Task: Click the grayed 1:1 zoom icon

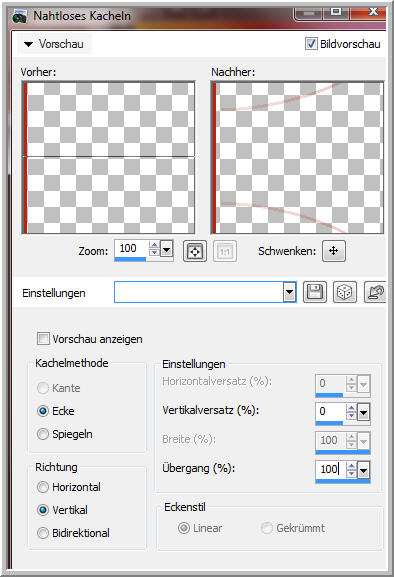Action: click(x=225, y=251)
